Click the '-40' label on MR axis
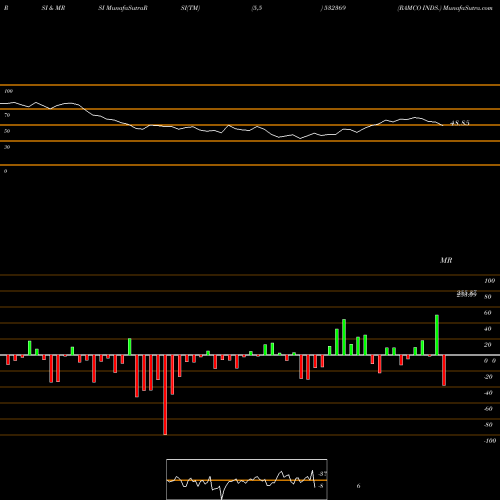The image size is (500, 500). tap(488, 393)
